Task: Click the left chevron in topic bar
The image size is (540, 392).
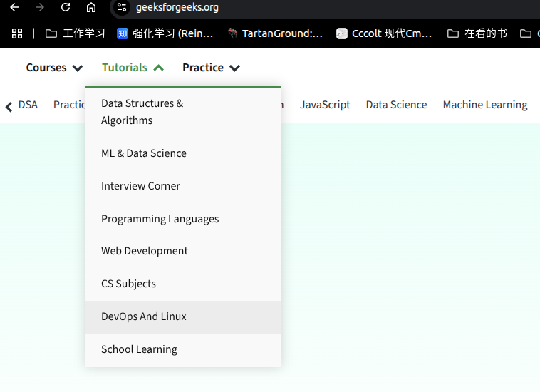Action: tap(9, 106)
